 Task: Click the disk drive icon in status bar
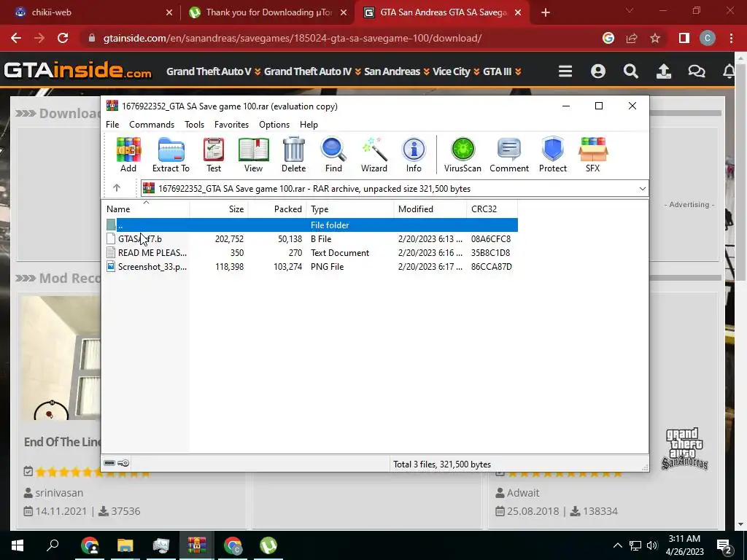point(109,463)
